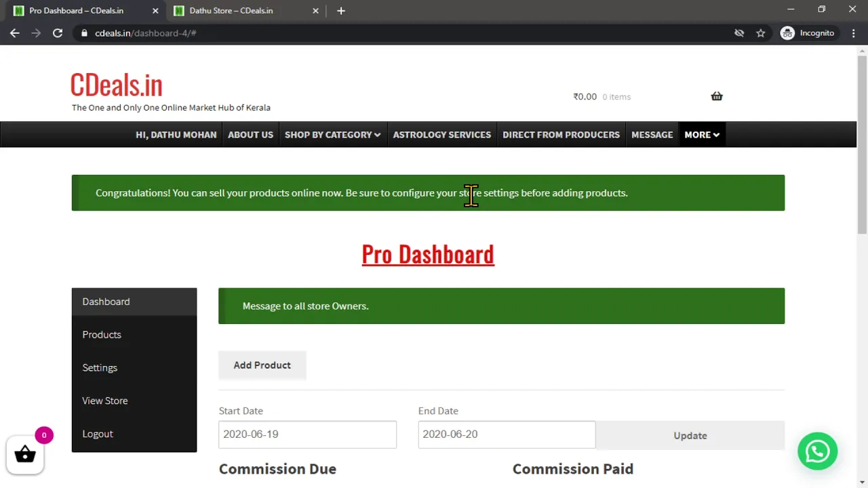Open View Store in the sidebar

point(134,401)
